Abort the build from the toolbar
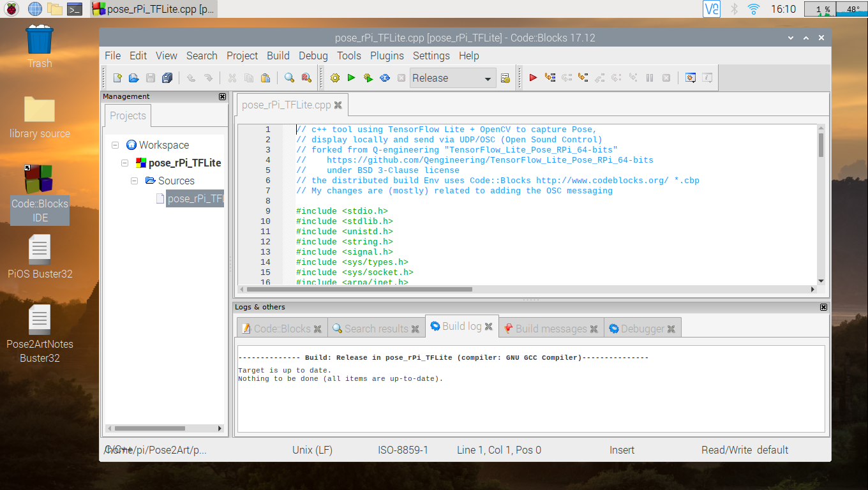The height and width of the screenshot is (490, 868). pyautogui.click(x=401, y=78)
